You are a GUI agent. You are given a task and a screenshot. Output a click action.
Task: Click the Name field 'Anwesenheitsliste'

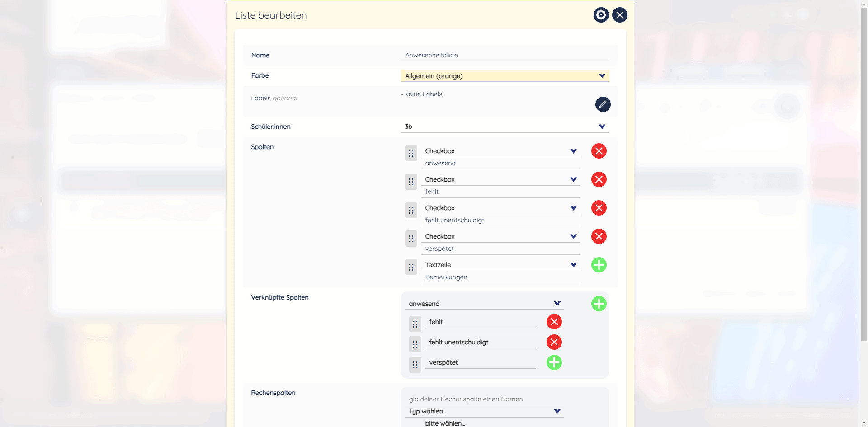505,55
